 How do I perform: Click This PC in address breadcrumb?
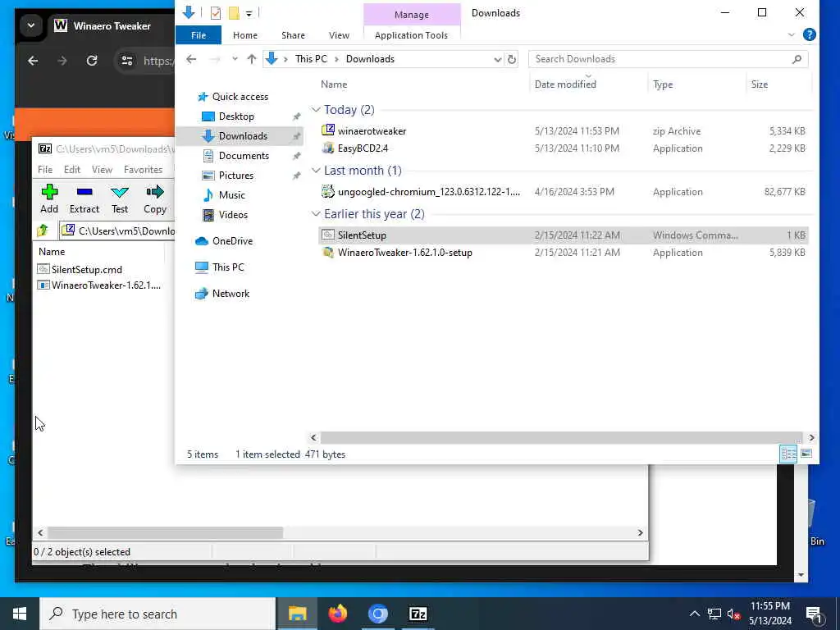(x=311, y=59)
